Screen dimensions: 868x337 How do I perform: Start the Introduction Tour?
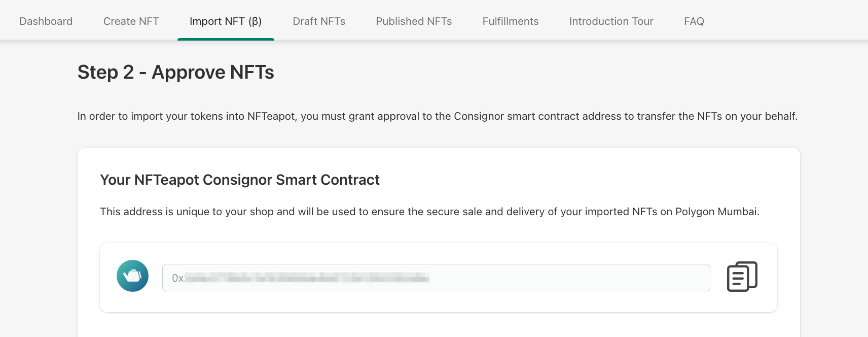tap(611, 21)
